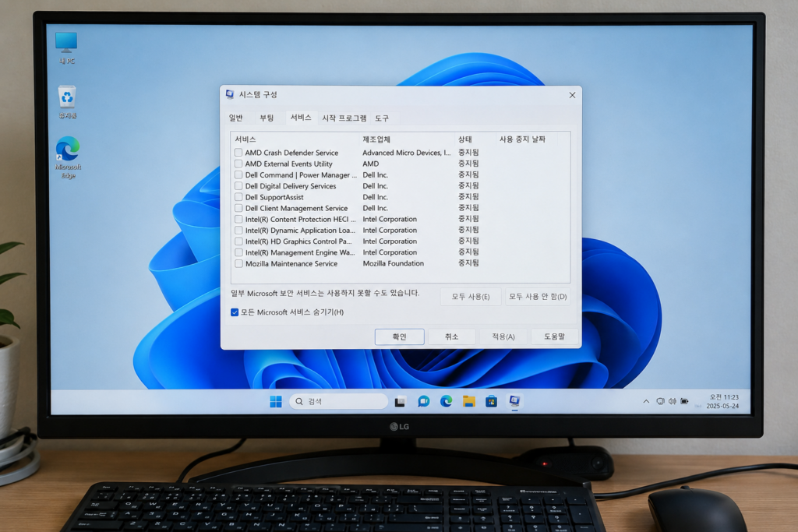Select the System Configuration taskbar icon

(514, 401)
